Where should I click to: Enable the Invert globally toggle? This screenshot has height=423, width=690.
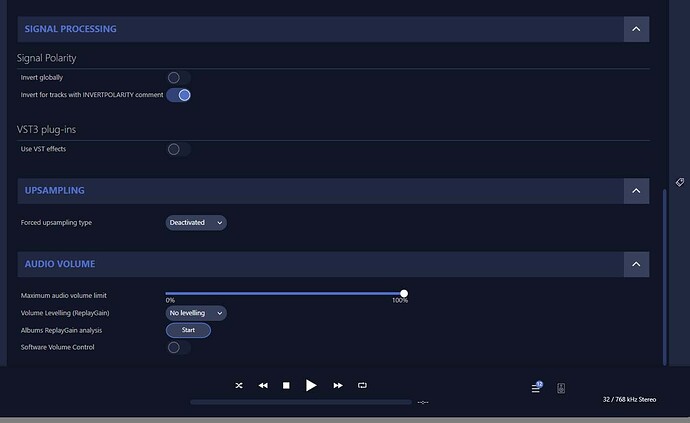point(177,77)
